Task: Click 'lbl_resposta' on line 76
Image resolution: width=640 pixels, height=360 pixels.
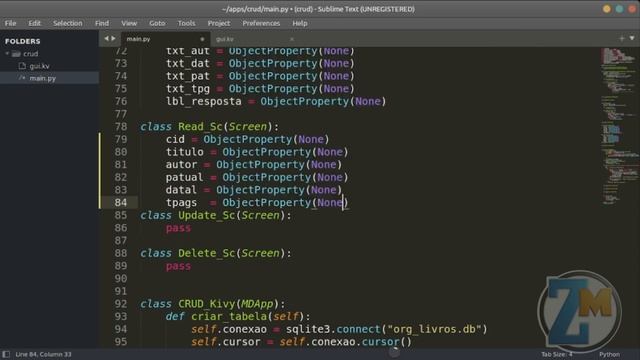Action: point(203,101)
